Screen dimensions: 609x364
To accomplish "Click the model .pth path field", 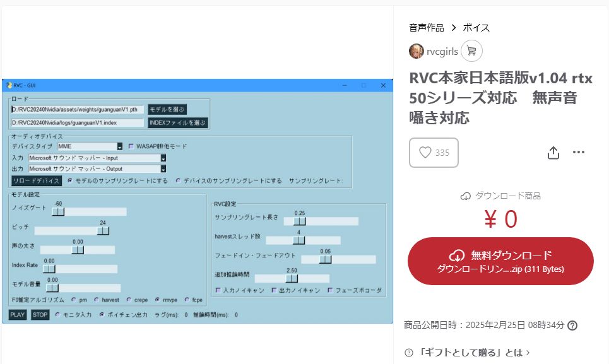I will (x=77, y=109).
